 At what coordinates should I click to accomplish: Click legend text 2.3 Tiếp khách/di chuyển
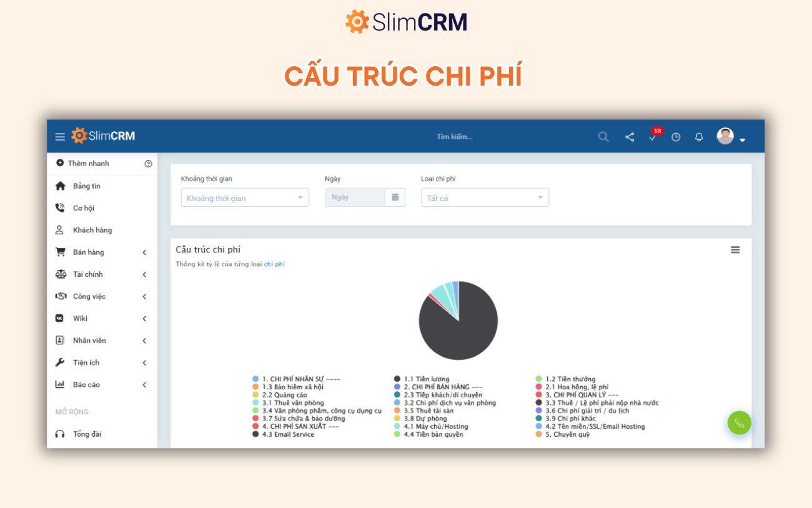[443, 396]
